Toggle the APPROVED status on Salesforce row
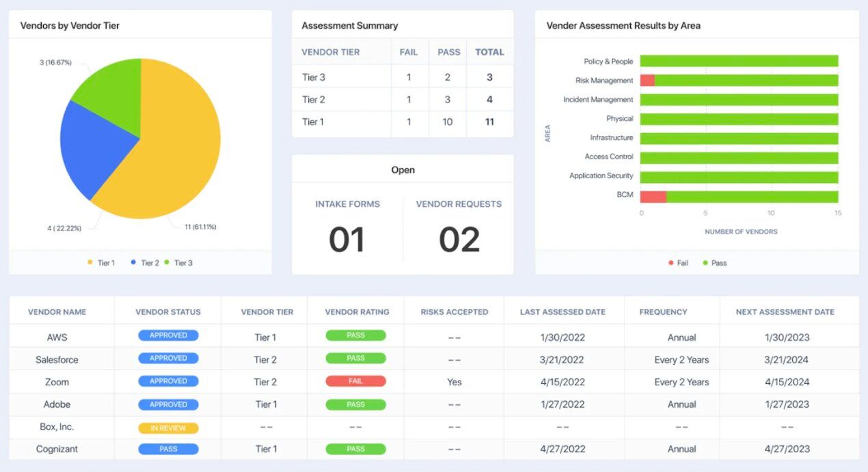This screenshot has height=472, width=868. [x=168, y=357]
